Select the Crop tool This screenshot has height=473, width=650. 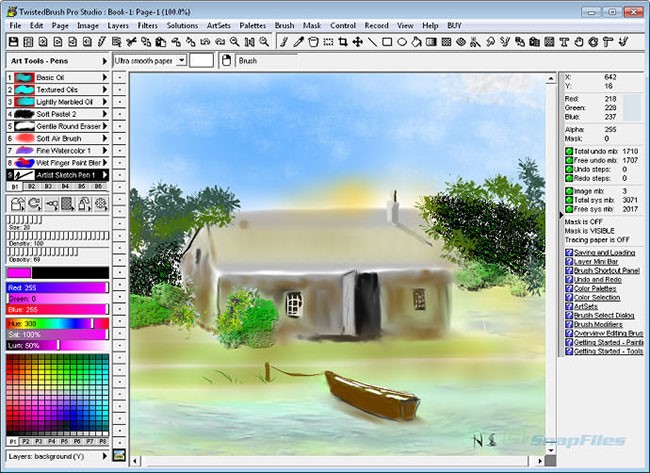[343, 42]
